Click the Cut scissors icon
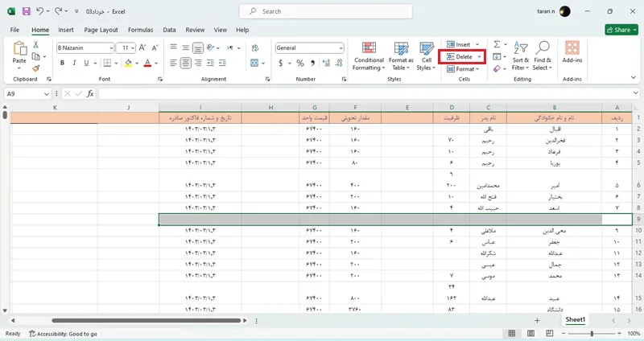644x341 pixels. tap(35, 45)
